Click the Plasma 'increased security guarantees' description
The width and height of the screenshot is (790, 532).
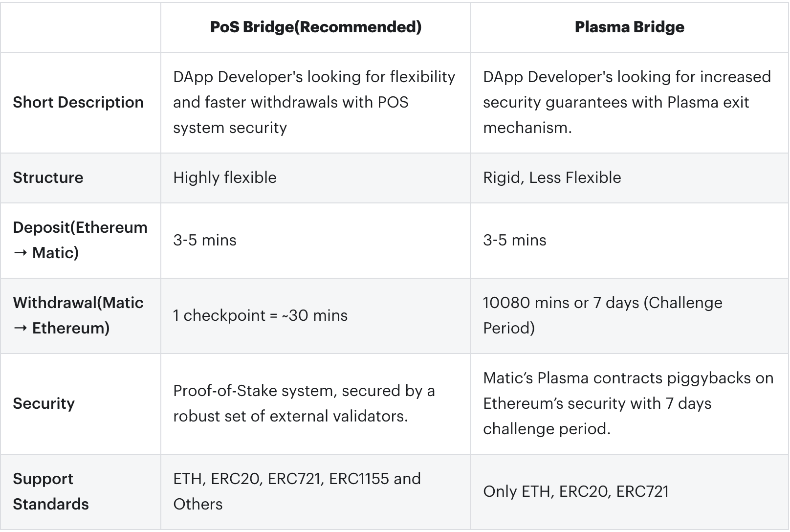pos(627,102)
